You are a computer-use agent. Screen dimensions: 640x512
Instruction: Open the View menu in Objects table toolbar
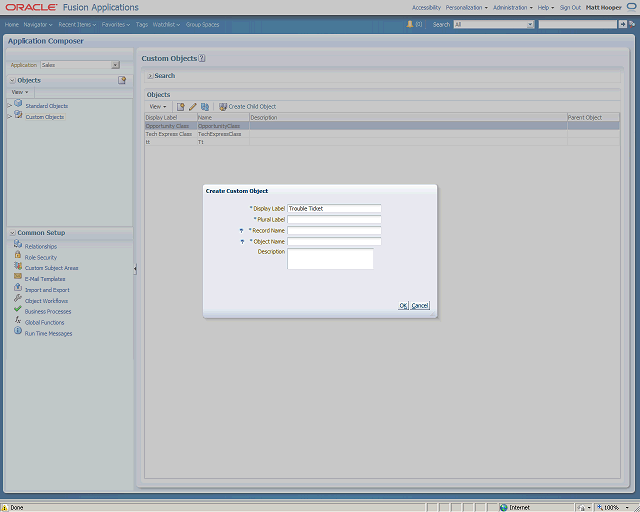point(158,107)
